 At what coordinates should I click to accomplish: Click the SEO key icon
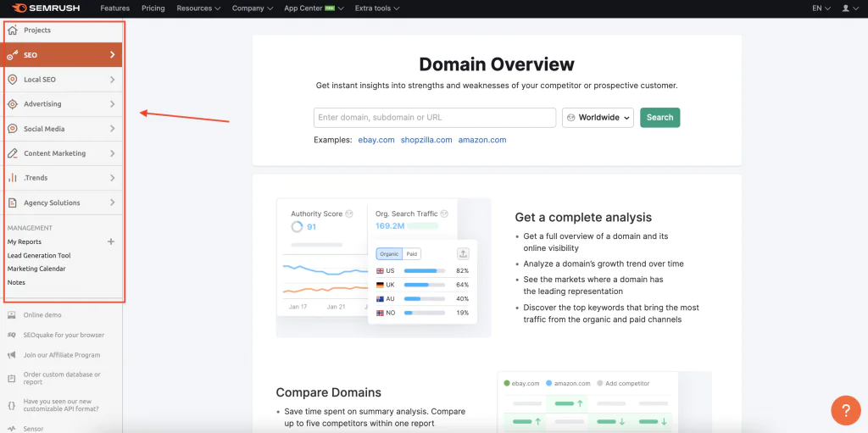(x=13, y=55)
